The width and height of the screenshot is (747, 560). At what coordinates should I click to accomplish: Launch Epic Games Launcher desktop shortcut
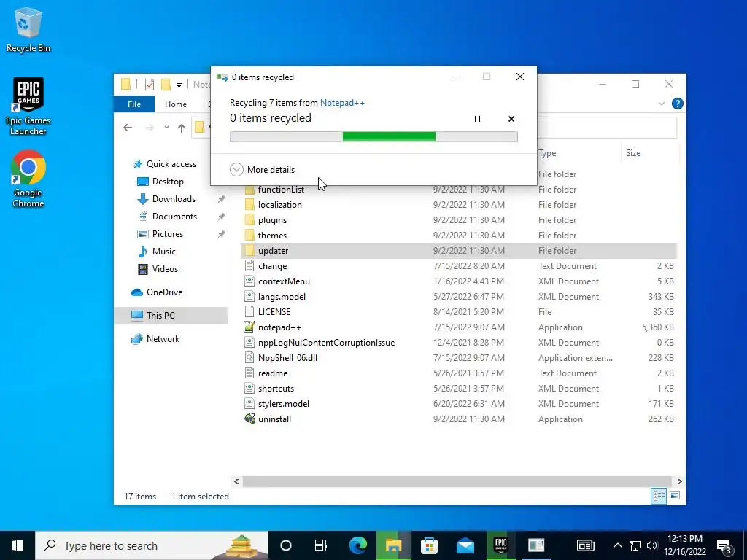coord(28,106)
